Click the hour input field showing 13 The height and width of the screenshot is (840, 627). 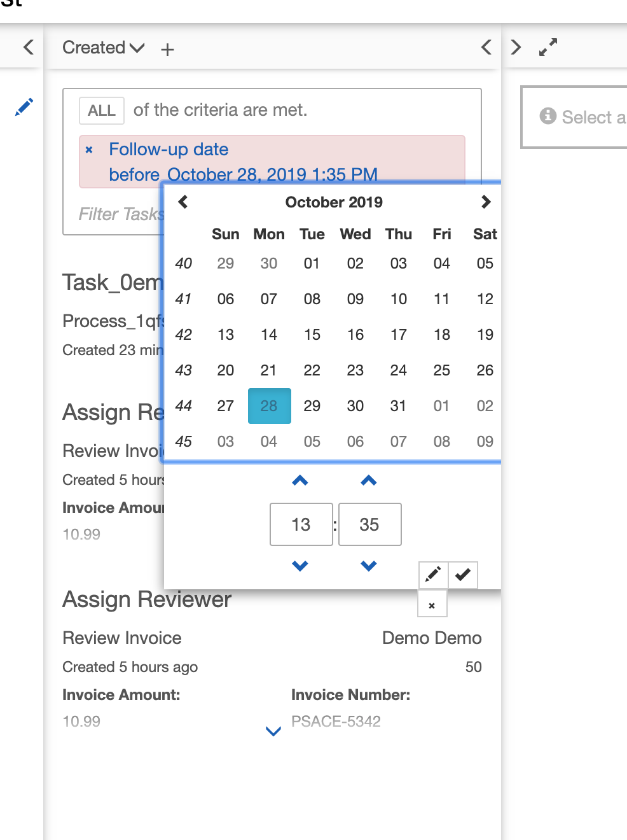[x=301, y=524]
